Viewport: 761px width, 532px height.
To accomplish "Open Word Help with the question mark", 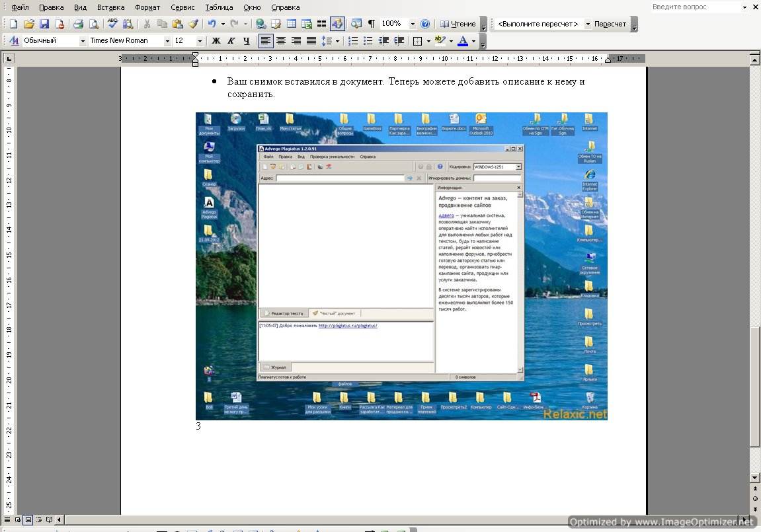I will [x=425, y=24].
